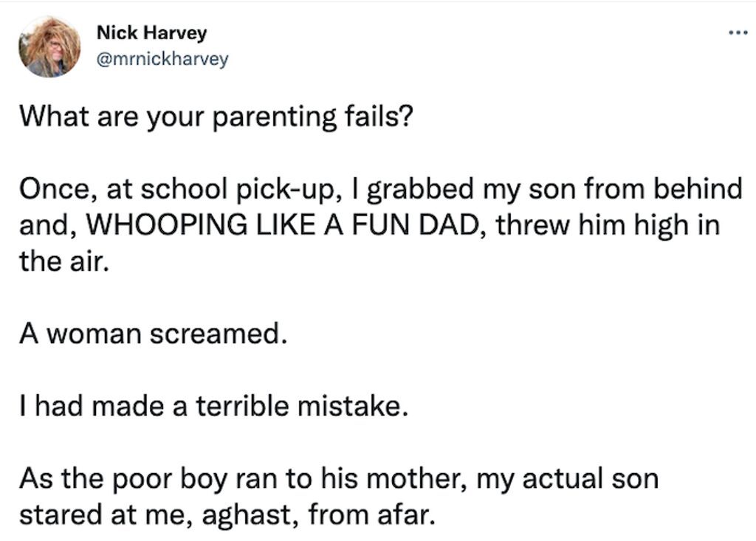Click Nick Harvey's profile avatar
The height and width of the screenshot is (541, 756).
[49, 46]
